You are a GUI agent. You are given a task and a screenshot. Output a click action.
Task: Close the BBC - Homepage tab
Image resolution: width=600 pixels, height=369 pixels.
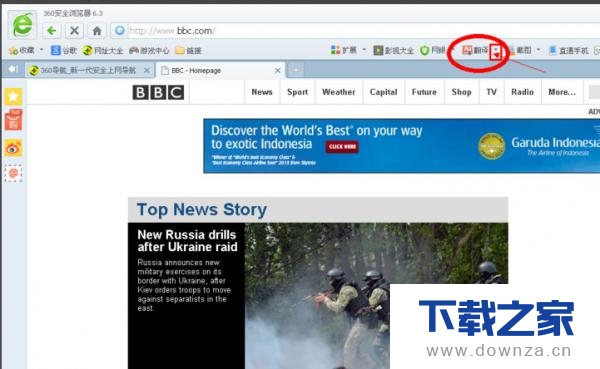pyautogui.click(x=278, y=70)
